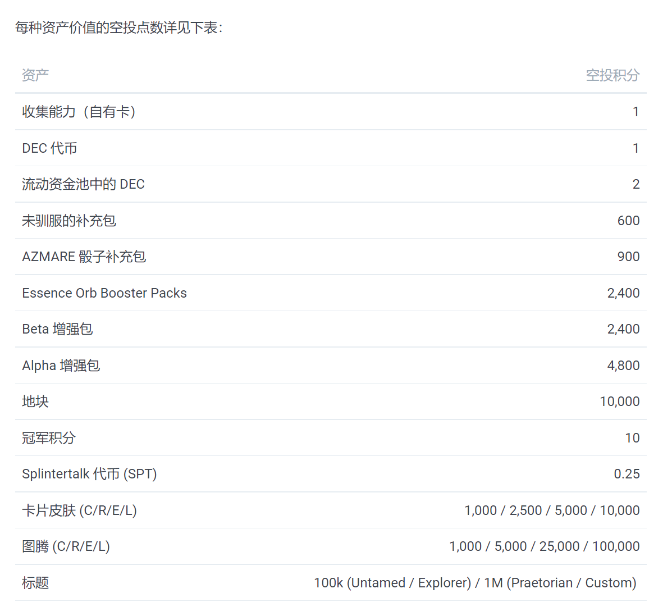
Task: Click 2,400 in Essence Orb Booster Packs row
Action: pos(623,293)
